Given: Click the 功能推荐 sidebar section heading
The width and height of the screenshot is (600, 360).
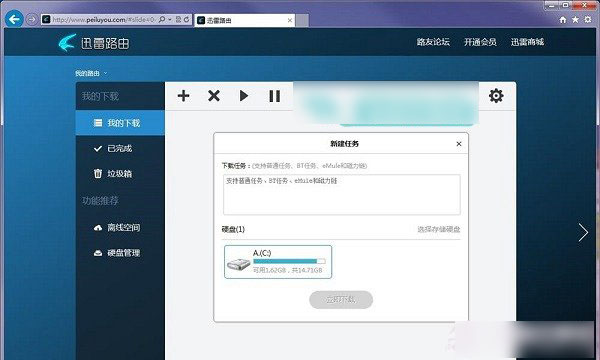Looking at the screenshot, I should coord(100,200).
